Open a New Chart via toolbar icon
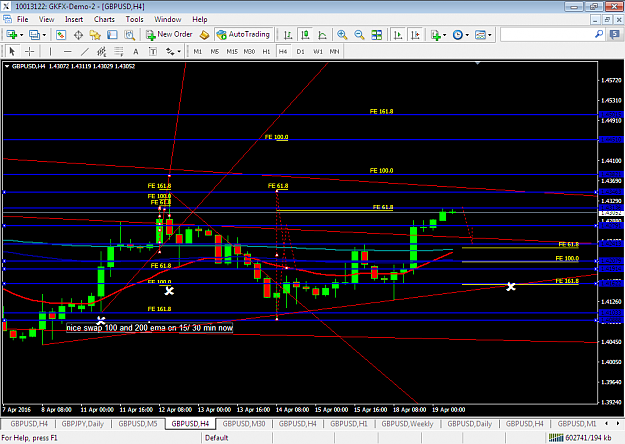 point(12,35)
